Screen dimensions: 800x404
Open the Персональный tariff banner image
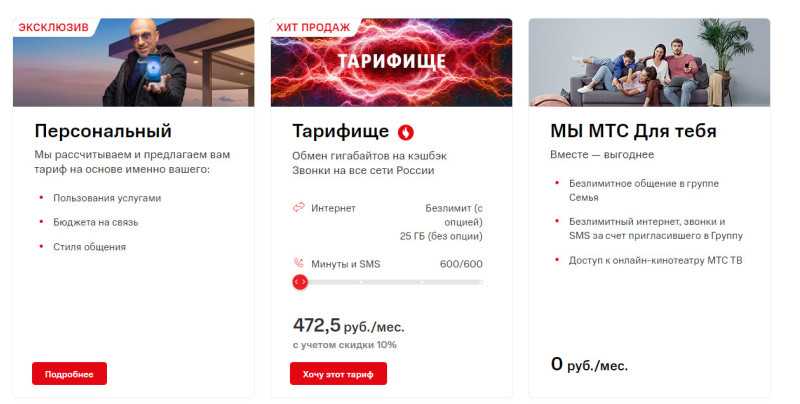pyautogui.click(x=134, y=62)
